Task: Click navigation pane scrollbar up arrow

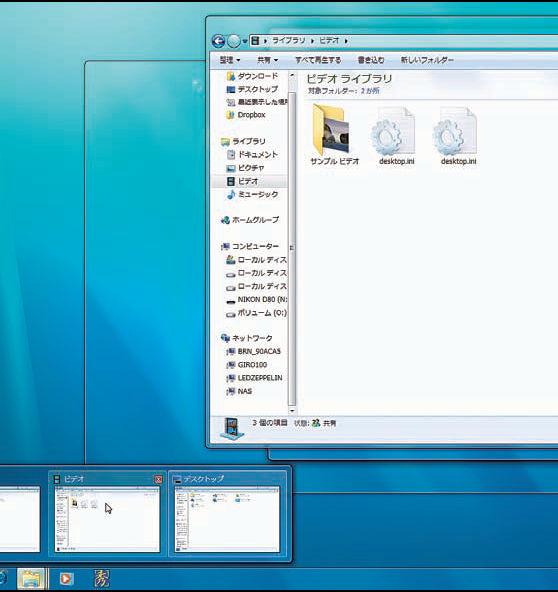Action: point(292,76)
